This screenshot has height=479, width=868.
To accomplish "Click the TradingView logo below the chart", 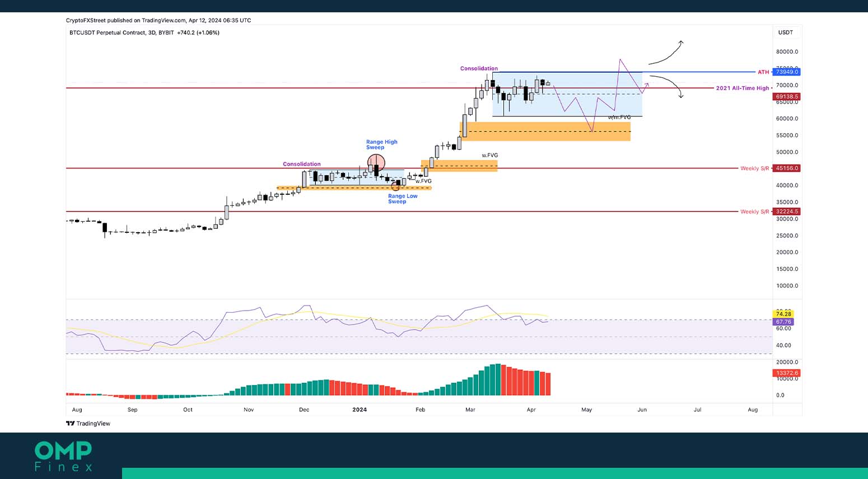I will [88, 424].
